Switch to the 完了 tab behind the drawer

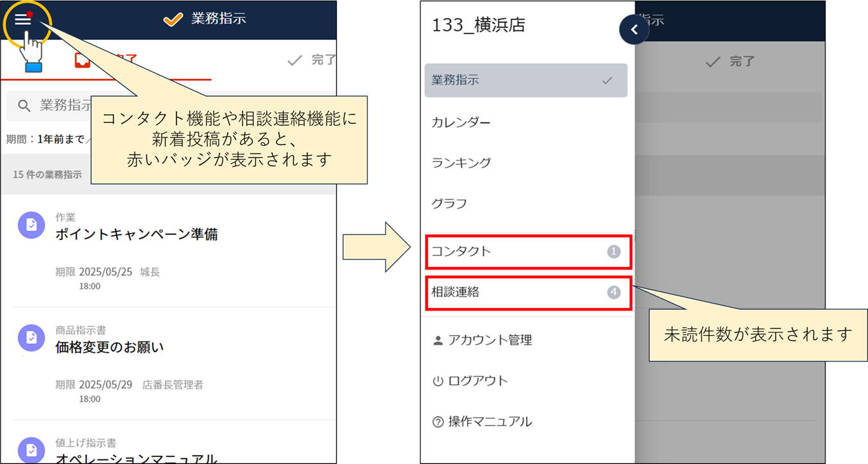click(x=729, y=62)
